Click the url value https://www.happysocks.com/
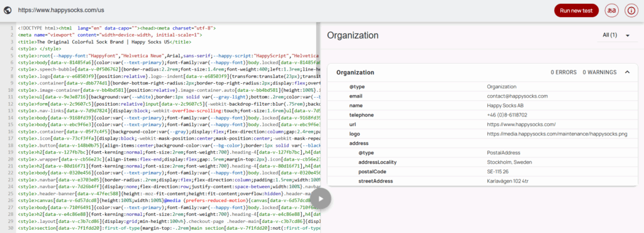 [x=521, y=125]
